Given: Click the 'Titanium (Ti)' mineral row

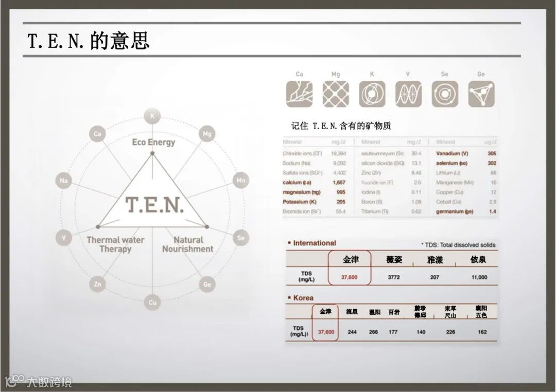Looking at the screenshot, I should pos(391,211).
